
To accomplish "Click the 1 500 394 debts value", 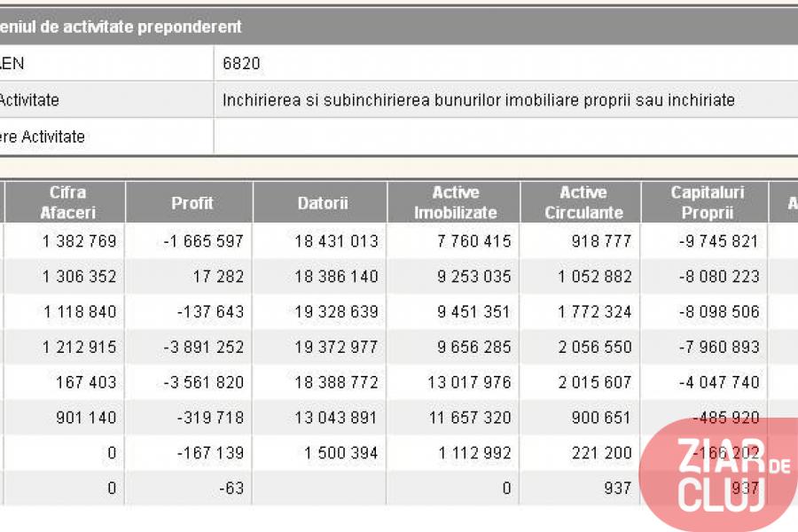I will 340,453.
